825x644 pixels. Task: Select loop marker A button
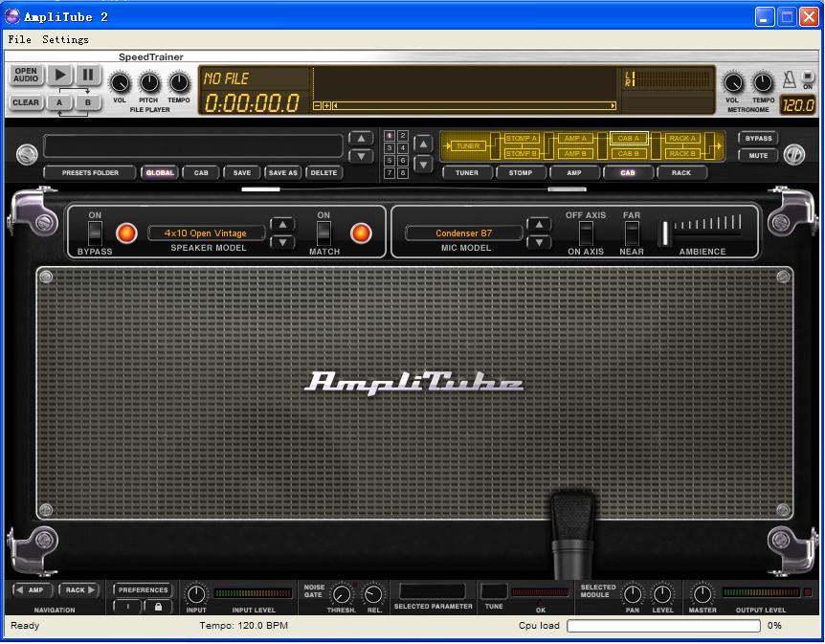pos(59,102)
